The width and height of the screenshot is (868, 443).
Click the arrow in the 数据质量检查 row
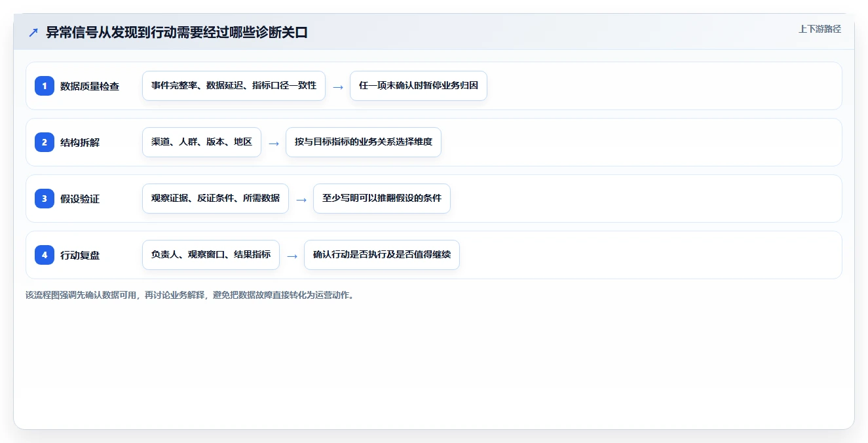tap(338, 87)
